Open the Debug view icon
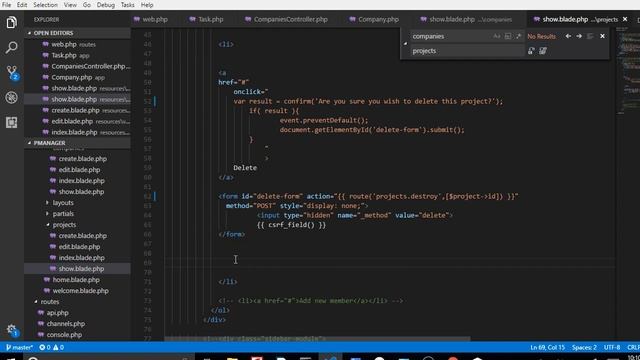This screenshot has height=360, width=640. point(11,98)
